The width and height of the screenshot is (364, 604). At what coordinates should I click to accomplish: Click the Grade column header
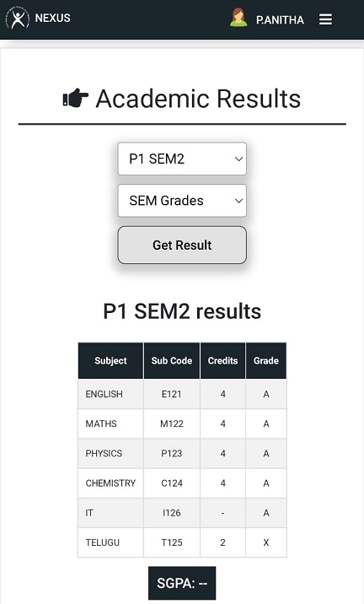[266, 360]
